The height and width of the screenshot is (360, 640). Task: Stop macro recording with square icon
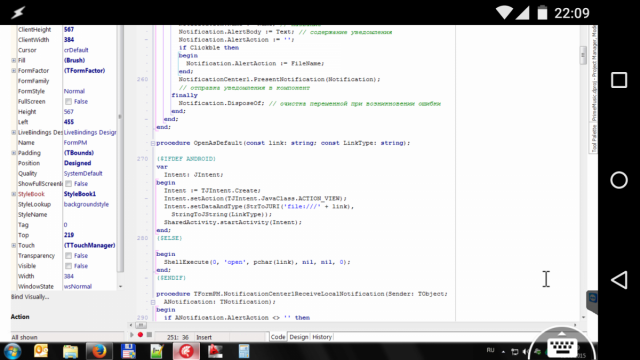pos(149,335)
